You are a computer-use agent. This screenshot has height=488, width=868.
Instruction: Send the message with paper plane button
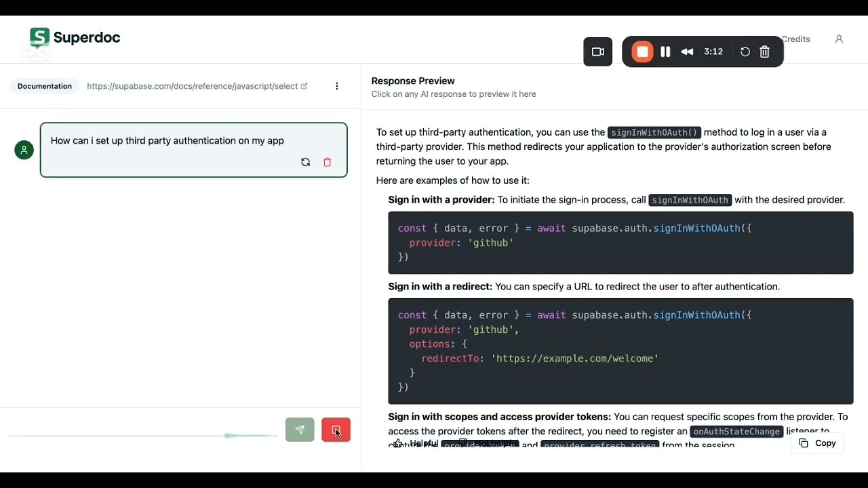(300, 430)
